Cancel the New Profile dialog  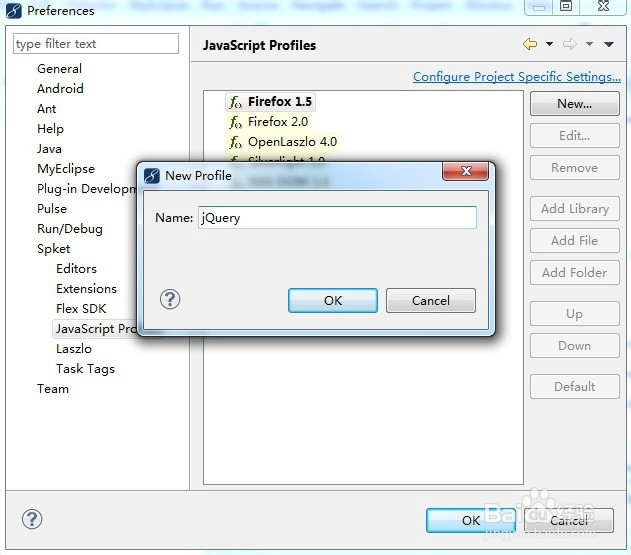click(431, 300)
